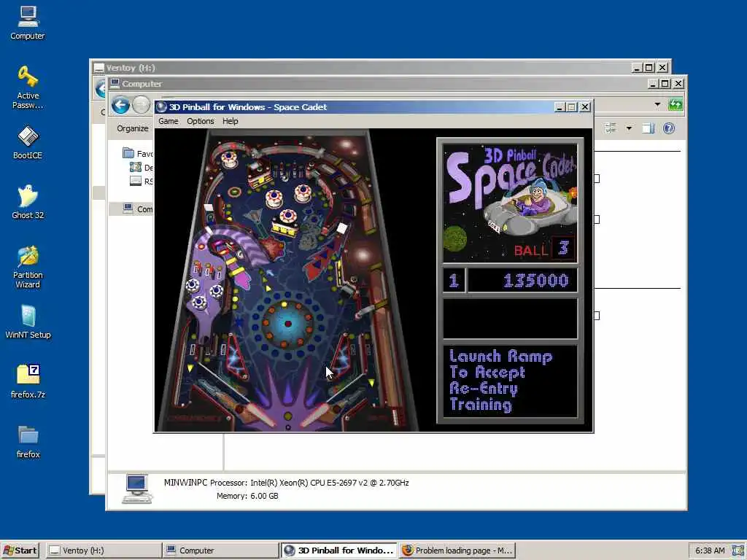Launch the BootICE desktop icon

coord(28,142)
